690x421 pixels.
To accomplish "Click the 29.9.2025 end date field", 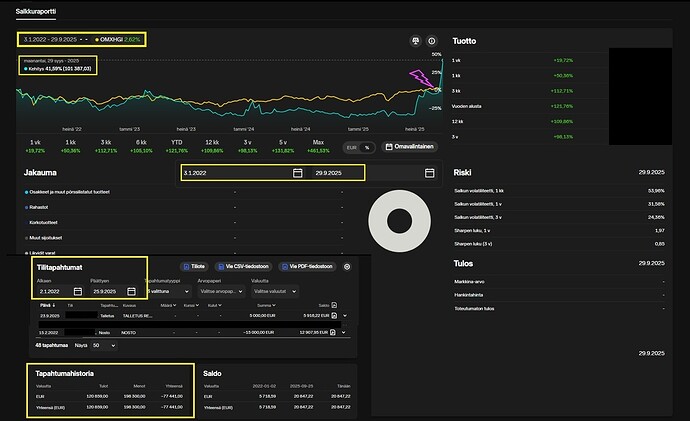I will click(x=338, y=173).
